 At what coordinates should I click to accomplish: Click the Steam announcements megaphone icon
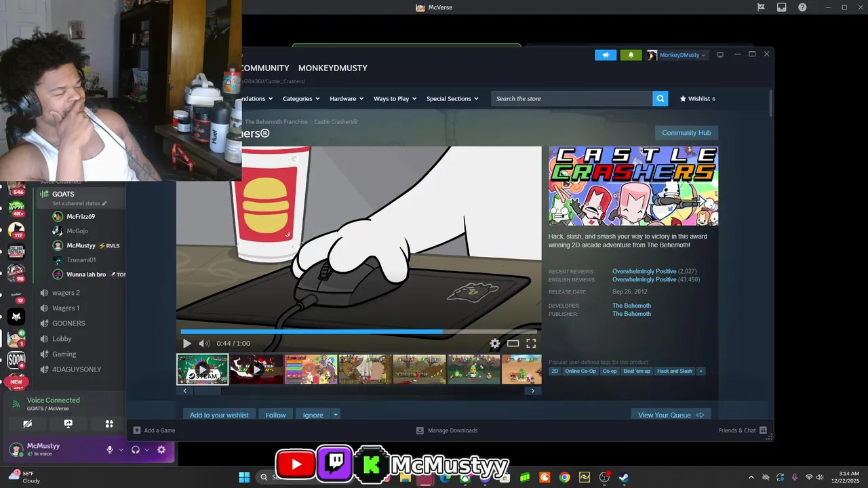pos(606,55)
